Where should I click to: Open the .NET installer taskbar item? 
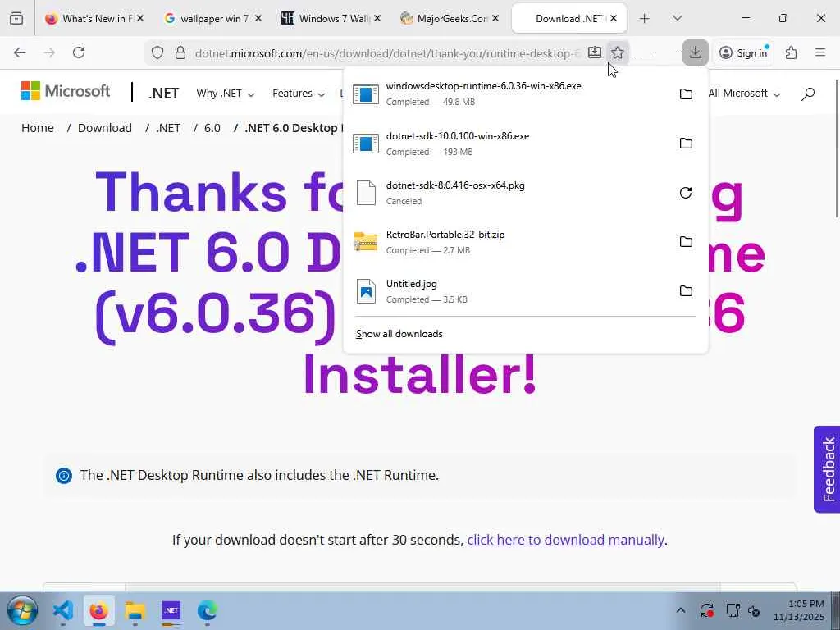point(171,610)
